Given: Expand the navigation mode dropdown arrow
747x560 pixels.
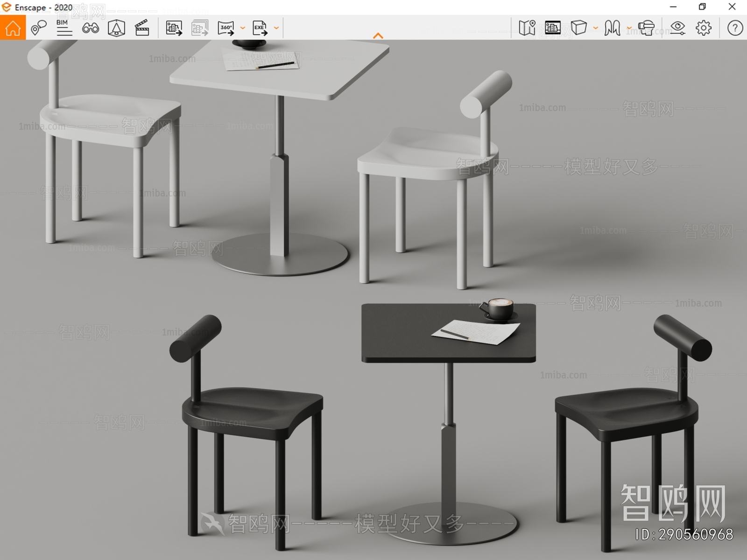Looking at the screenshot, I should click(629, 28).
